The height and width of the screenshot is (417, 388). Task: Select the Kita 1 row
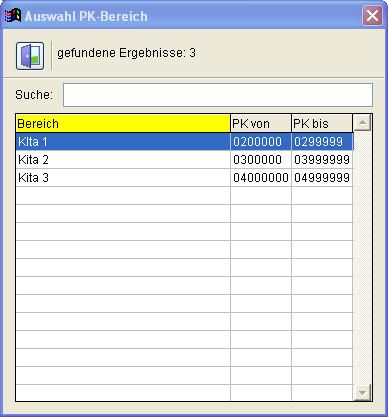[x=184, y=142]
